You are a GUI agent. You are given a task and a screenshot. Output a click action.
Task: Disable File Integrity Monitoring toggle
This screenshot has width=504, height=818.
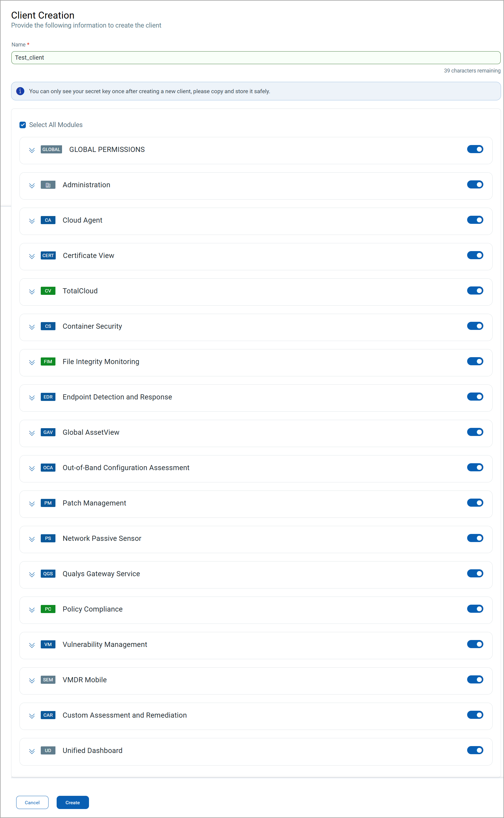point(475,361)
